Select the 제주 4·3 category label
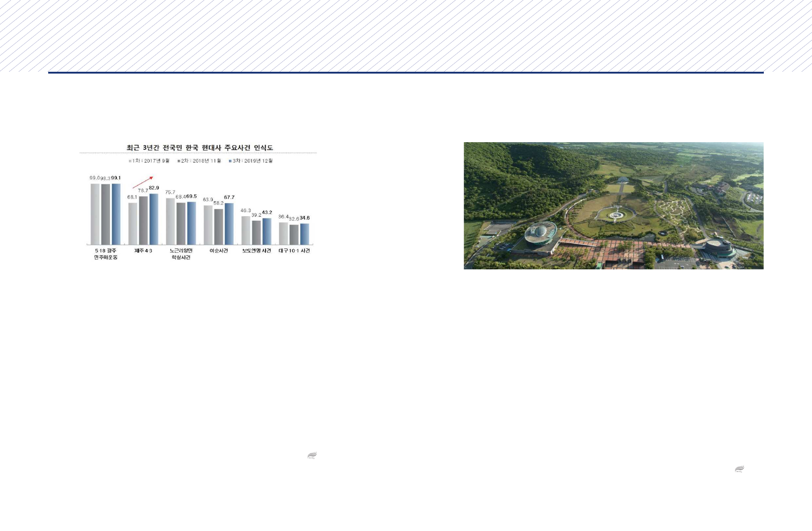This screenshot has width=812, height=531. coord(143,251)
